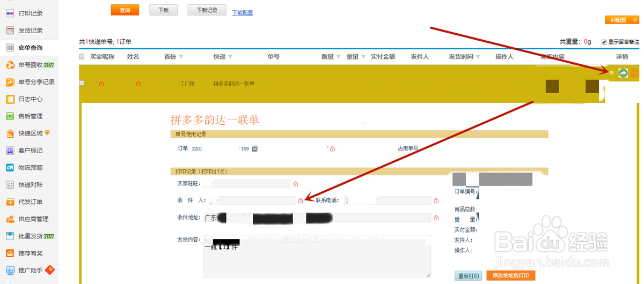
Task: Click the 日志中心 log icon
Action: click(x=10, y=99)
